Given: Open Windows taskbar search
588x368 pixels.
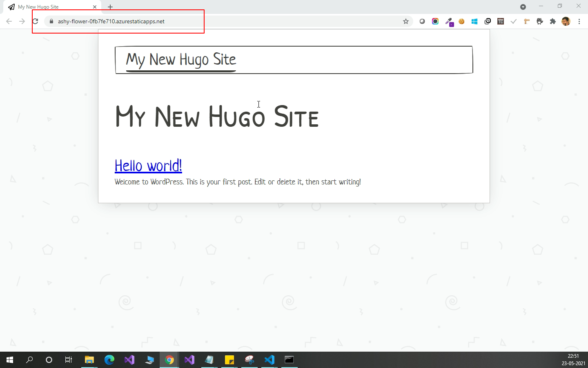Looking at the screenshot, I should pyautogui.click(x=29, y=360).
